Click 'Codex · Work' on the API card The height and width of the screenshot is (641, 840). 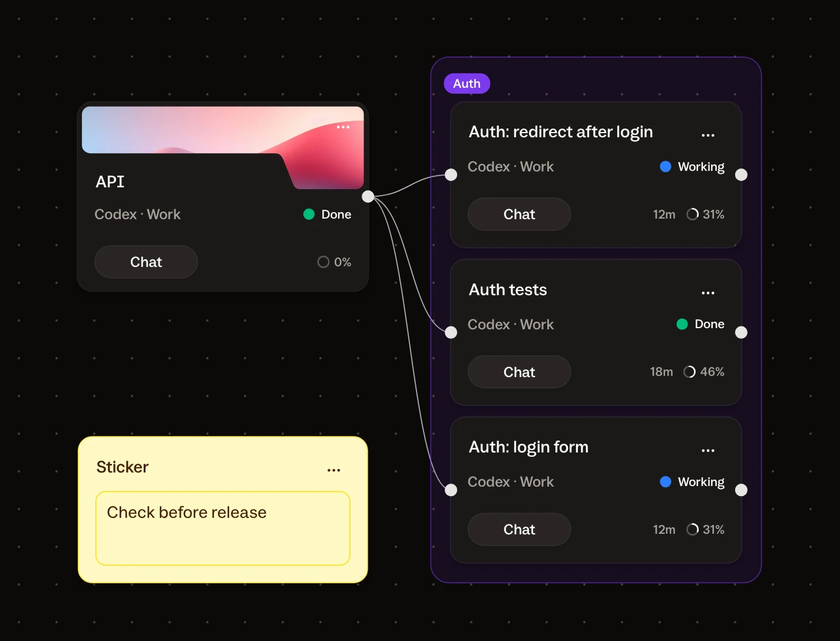[x=138, y=214]
